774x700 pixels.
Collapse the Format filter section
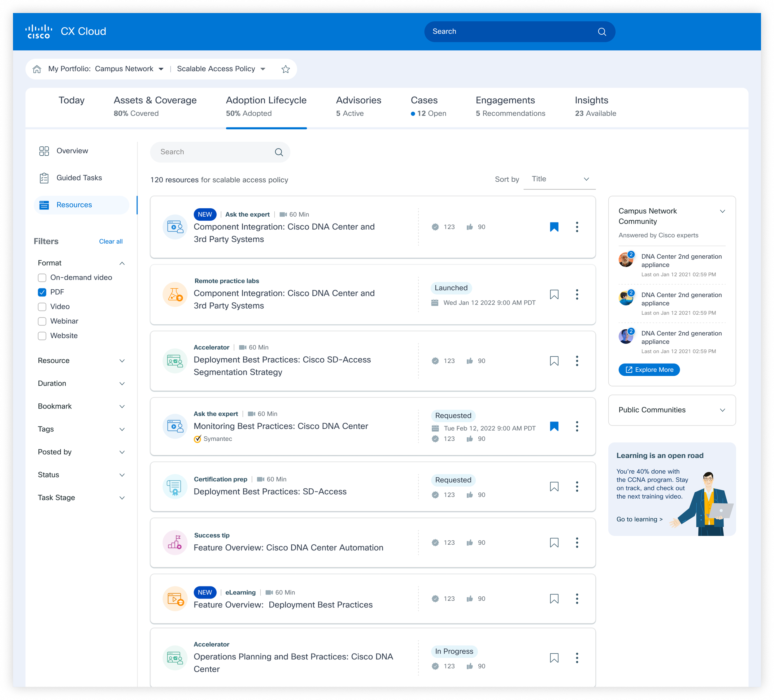122,263
